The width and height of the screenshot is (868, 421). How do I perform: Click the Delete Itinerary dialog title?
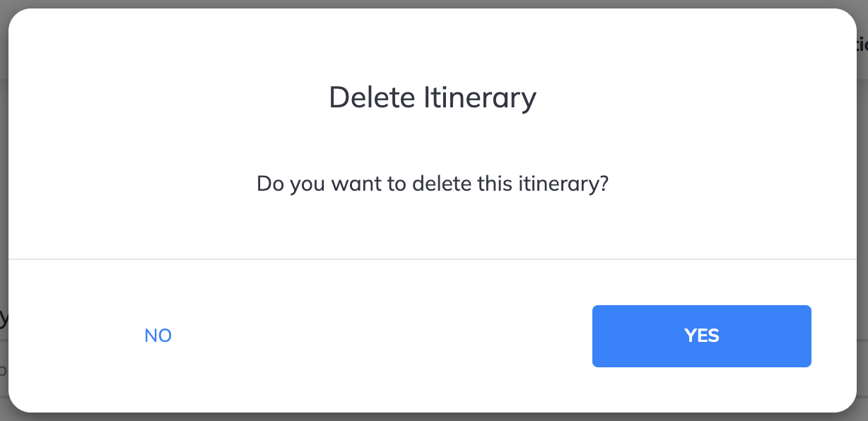433,97
